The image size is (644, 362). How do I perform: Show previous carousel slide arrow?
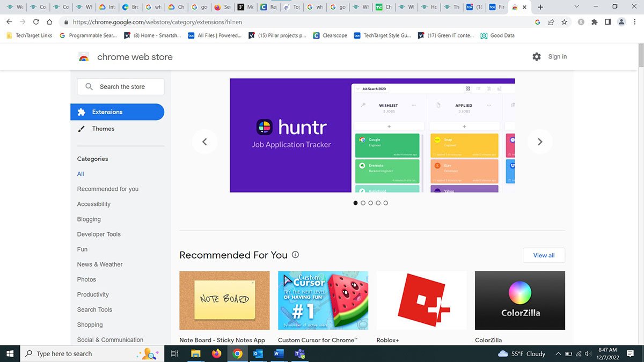(204, 142)
